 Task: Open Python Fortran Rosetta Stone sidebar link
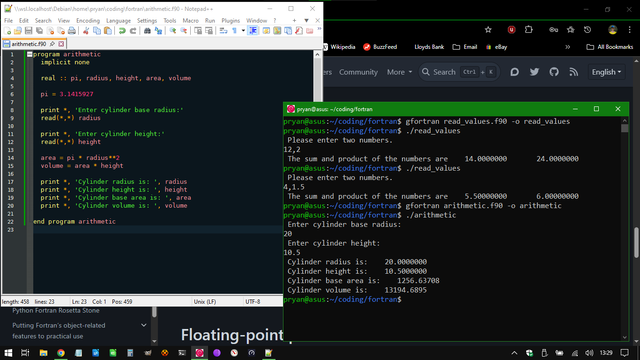click(56, 311)
